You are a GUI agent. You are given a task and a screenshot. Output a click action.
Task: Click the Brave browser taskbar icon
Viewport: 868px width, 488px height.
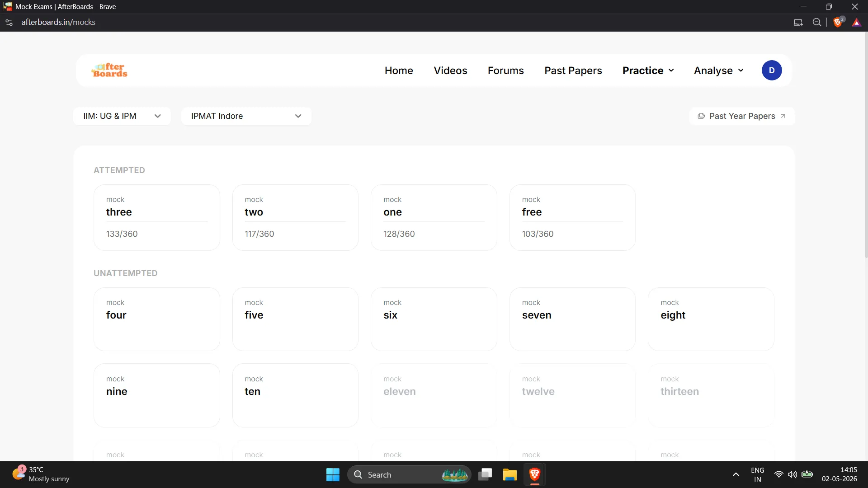[534, 474]
